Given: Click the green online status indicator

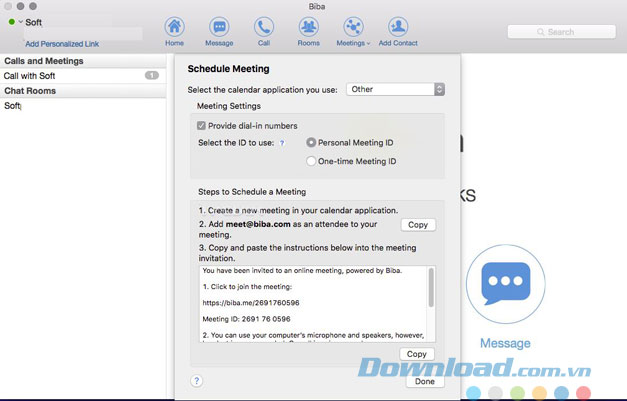Looking at the screenshot, I should pyautogui.click(x=12, y=22).
